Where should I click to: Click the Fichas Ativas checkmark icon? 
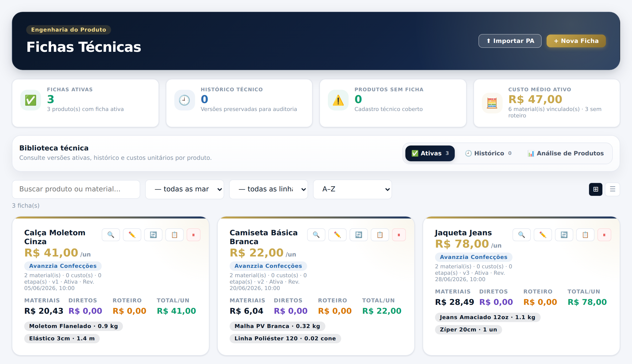point(31,100)
